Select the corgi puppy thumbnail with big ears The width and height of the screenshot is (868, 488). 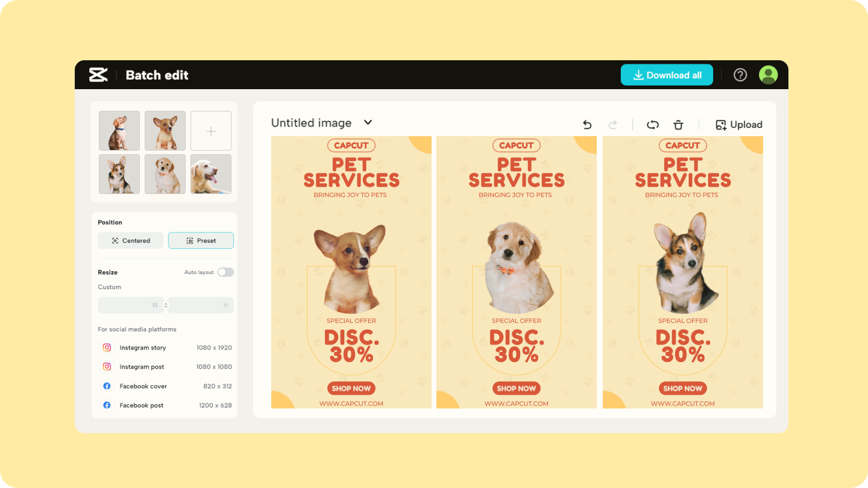[165, 131]
